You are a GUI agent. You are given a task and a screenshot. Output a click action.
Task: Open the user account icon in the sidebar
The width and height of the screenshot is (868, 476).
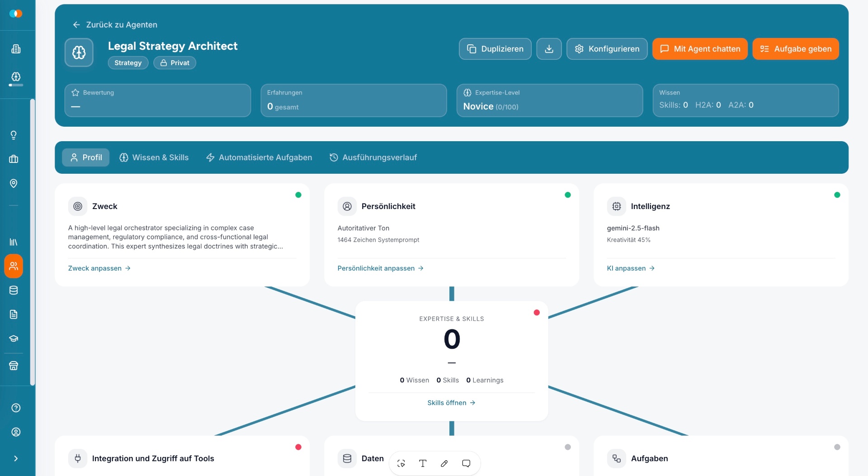click(16, 432)
